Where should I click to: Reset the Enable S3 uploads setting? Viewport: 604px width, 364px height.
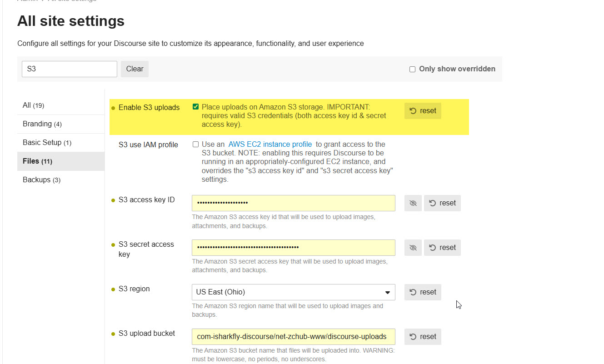[x=423, y=111]
